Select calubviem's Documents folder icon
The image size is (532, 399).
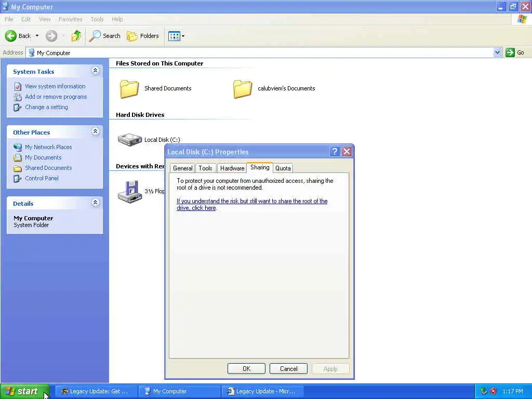(243, 88)
